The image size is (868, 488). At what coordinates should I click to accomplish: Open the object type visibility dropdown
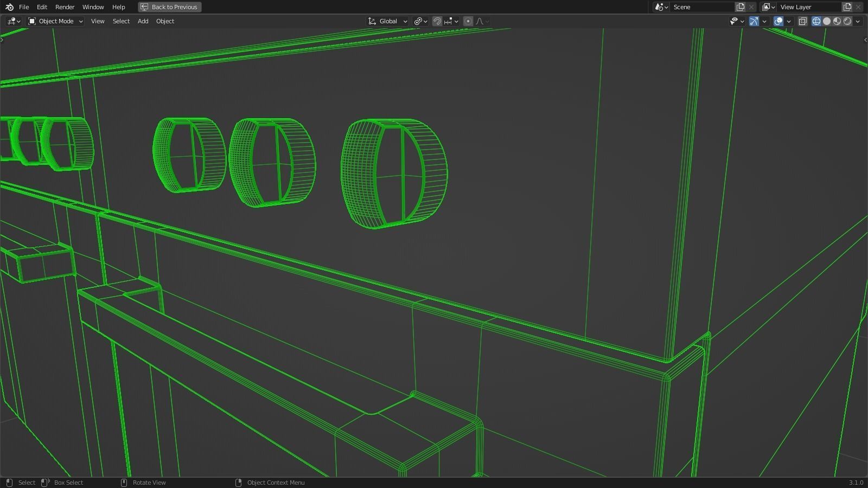pos(737,21)
